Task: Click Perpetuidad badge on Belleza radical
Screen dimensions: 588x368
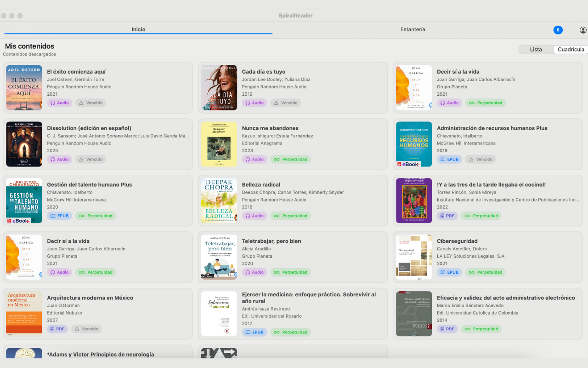Action: (x=291, y=216)
